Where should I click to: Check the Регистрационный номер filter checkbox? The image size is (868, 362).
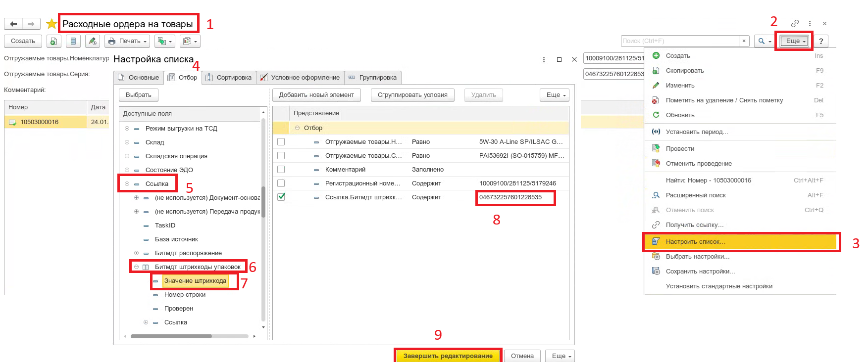[x=281, y=183]
